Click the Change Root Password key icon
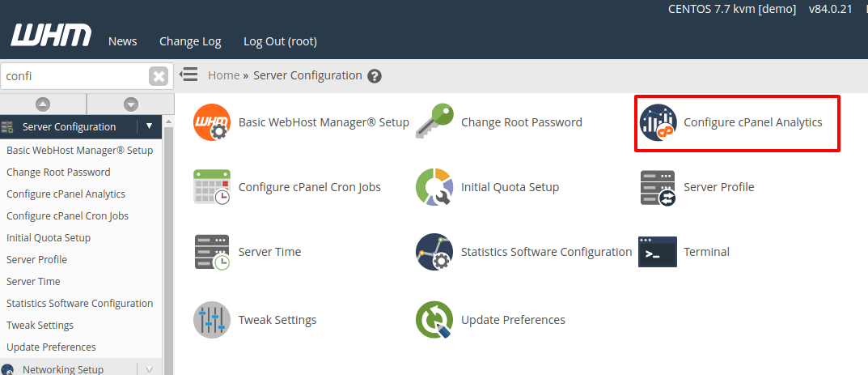 coord(434,121)
